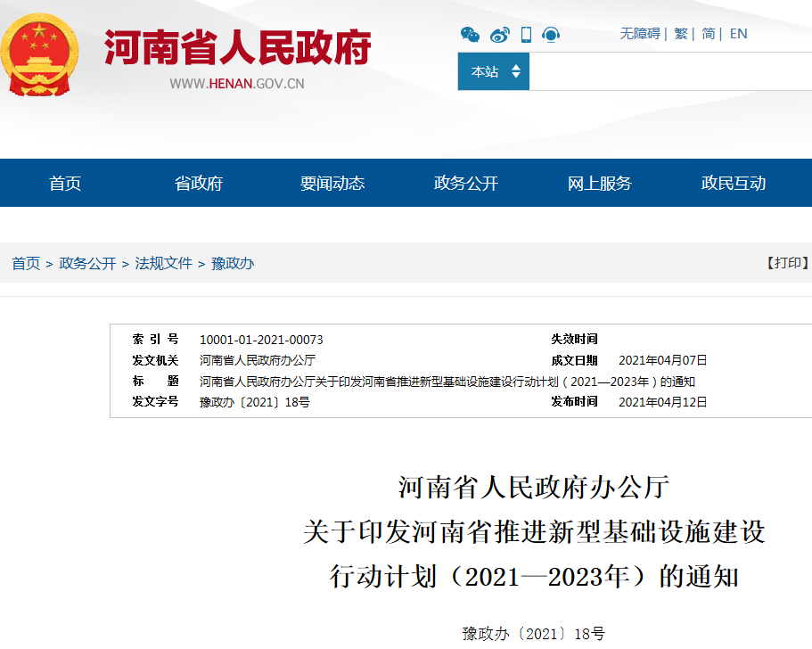This screenshot has height=649, width=812.
Task: Click the date 2021年04月07日
Action: tap(663, 360)
